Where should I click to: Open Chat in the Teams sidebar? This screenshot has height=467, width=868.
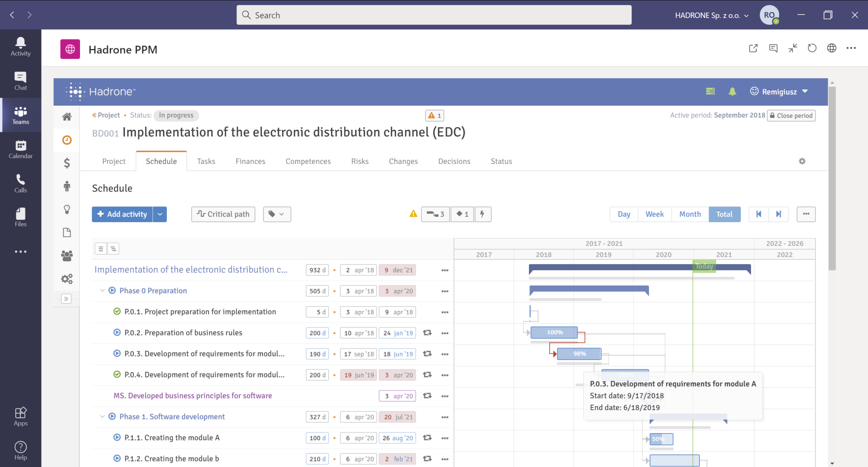pos(20,81)
